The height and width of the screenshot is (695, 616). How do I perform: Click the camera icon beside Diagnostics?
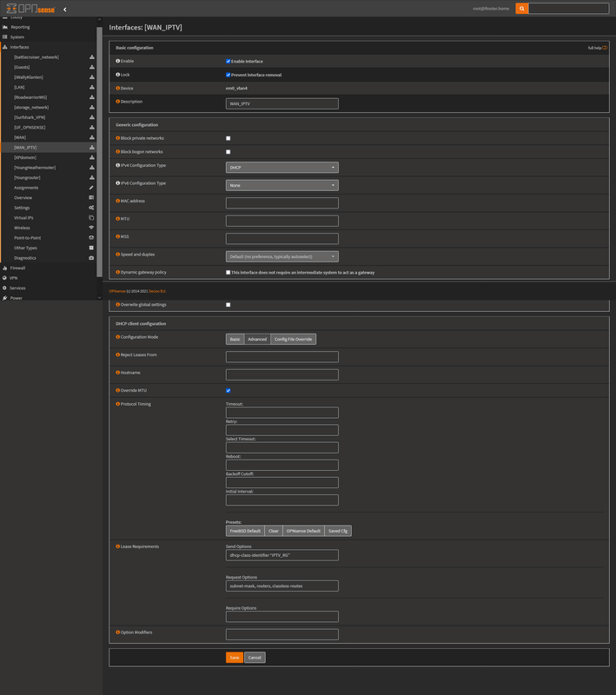[91, 258]
